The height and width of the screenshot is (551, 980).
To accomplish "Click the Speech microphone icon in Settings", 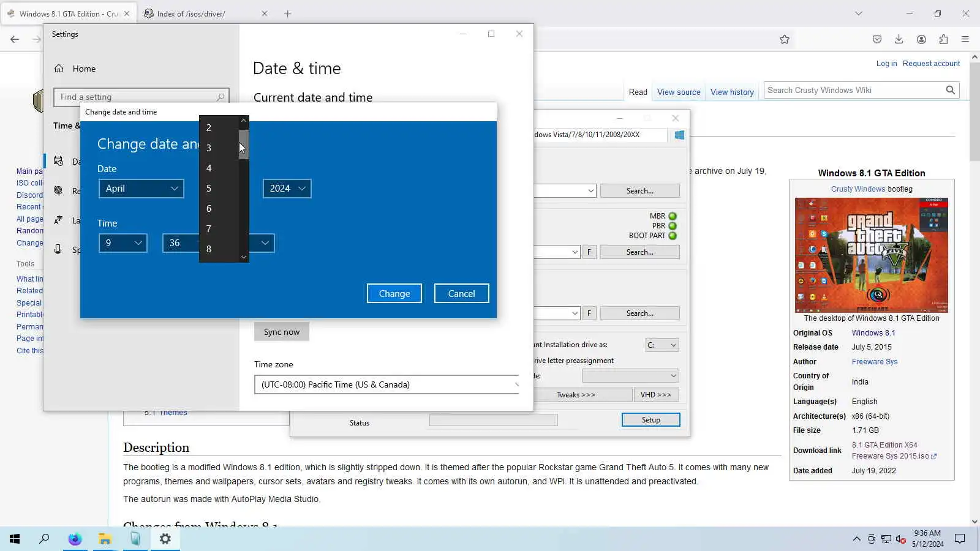I will click(x=59, y=249).
